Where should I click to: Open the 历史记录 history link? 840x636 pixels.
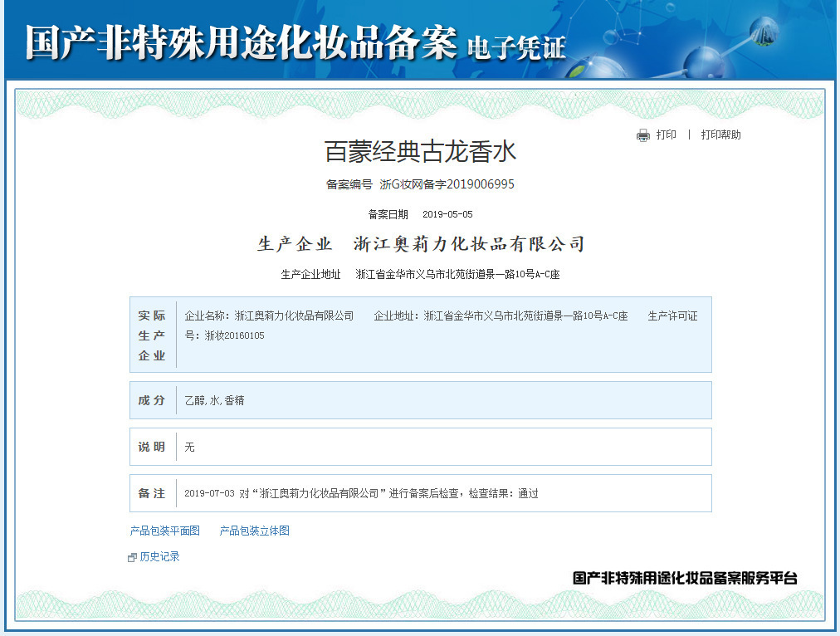tap(159, 556)
